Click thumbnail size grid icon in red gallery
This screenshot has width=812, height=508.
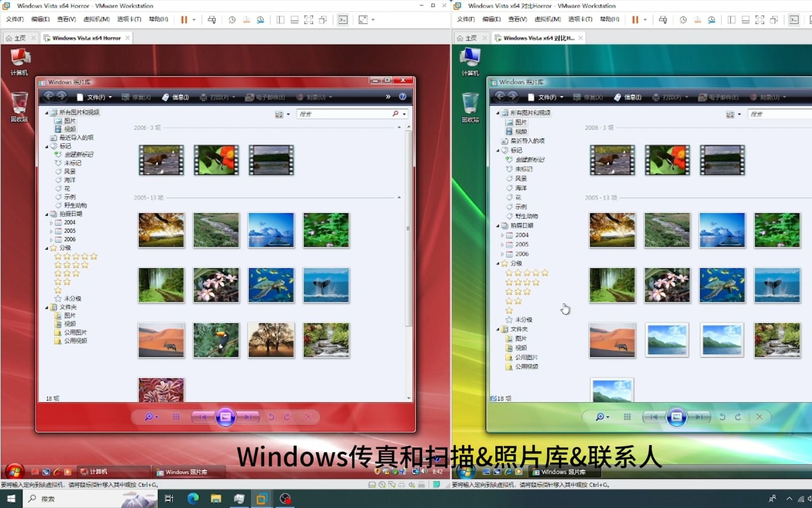click(x=176, y=417)
